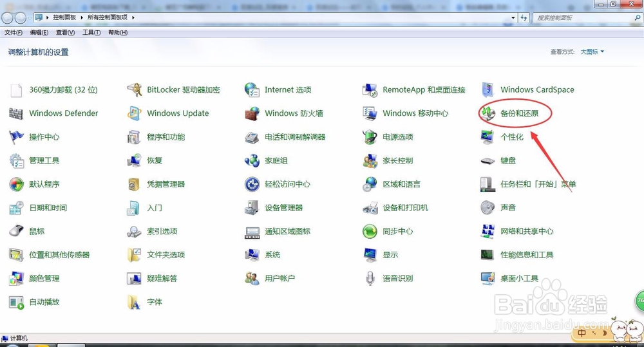
Task: Open 操作中心 flag icon
Action: click(x=16, y=136)
